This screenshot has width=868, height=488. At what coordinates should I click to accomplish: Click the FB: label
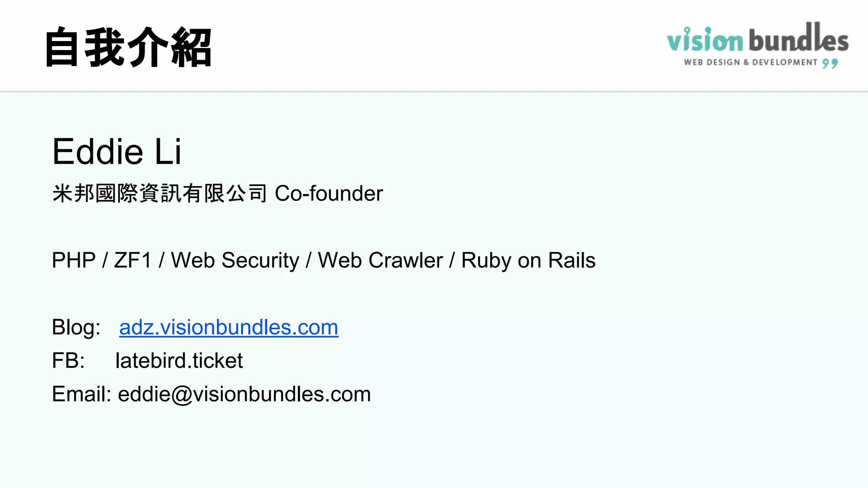coord(68,360)
